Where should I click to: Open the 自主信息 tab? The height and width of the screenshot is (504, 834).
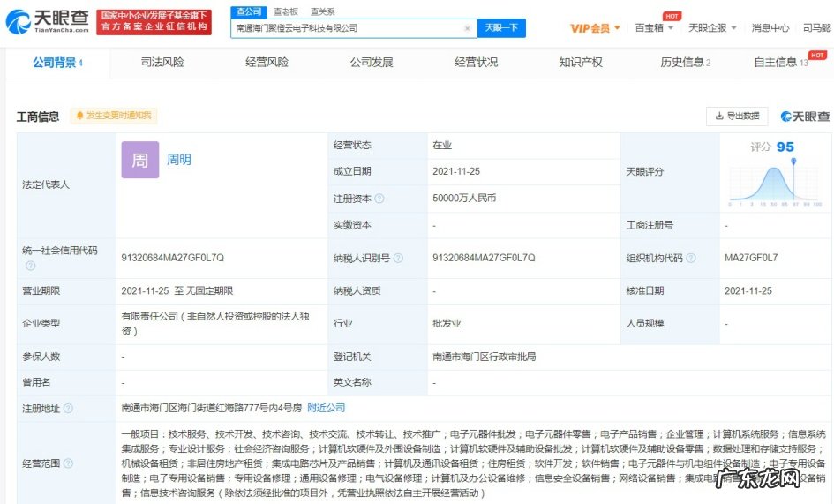pos(781,63)
